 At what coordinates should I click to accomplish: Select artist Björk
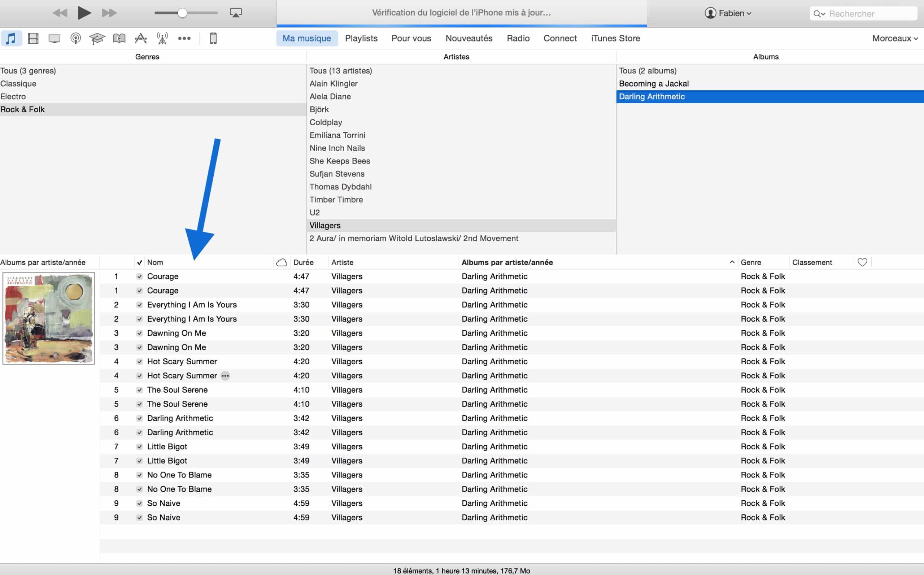click(461, 109)
